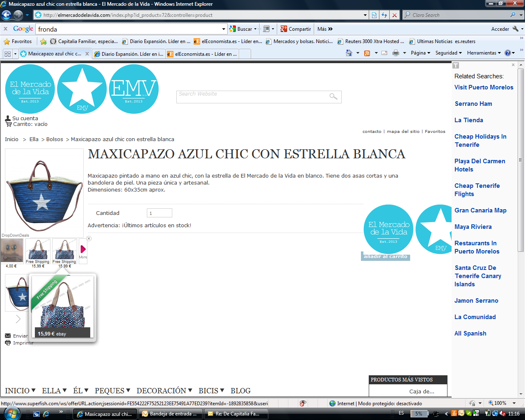This screenshot has width=525, height=420.
Task: Click the page vertical scrollbar
Action: point(521,229)
